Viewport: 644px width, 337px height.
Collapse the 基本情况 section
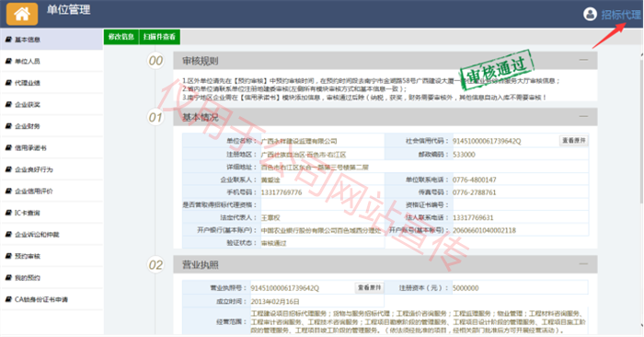click(583, 116)
